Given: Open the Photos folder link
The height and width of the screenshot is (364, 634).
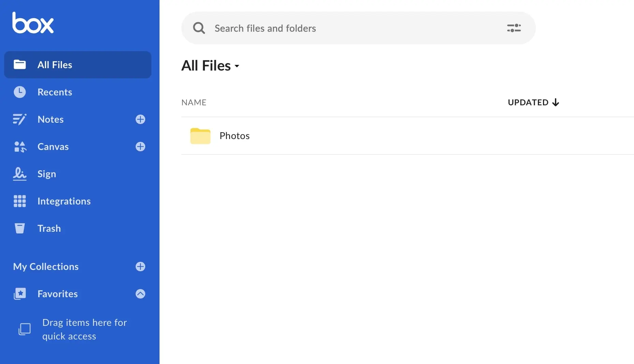Looking at the screenshot, I should point(234,136).
